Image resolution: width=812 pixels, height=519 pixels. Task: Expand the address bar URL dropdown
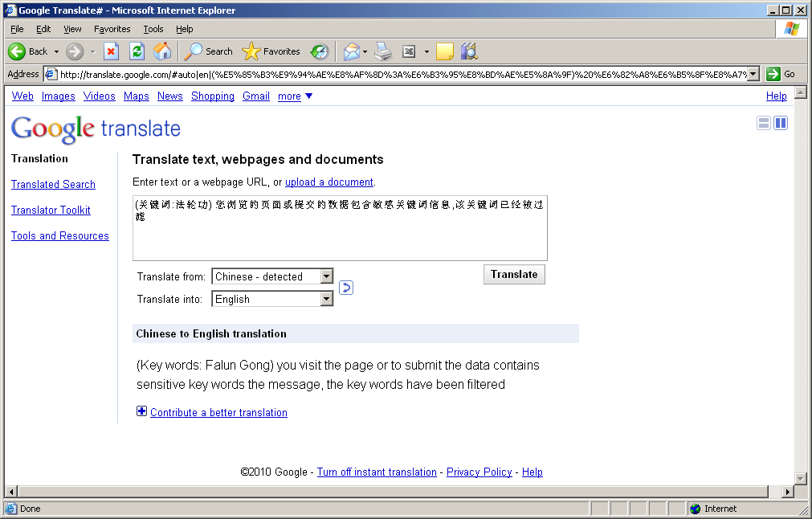pyautogui.click(x=753, y=74)
